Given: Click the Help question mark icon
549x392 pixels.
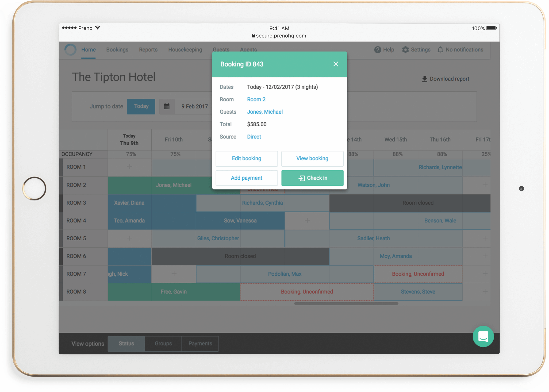Looking at the screenshot, I should [377, 50].
